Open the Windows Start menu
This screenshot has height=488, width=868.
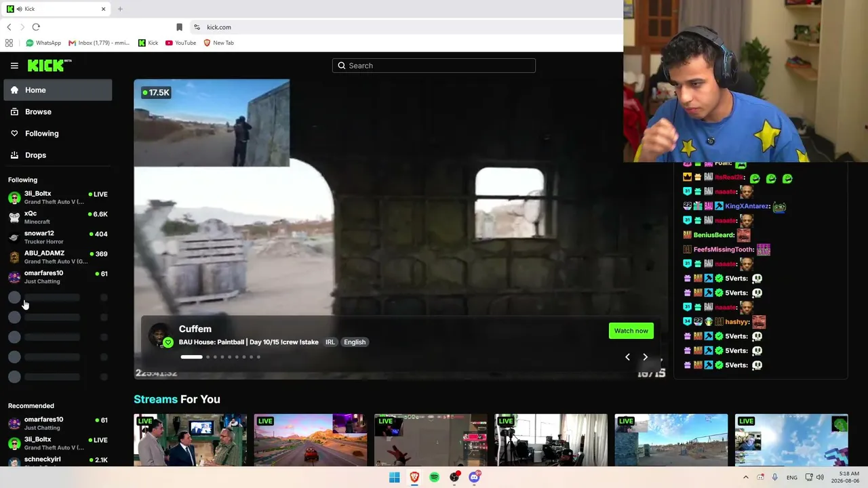click(x=394, y=478)
